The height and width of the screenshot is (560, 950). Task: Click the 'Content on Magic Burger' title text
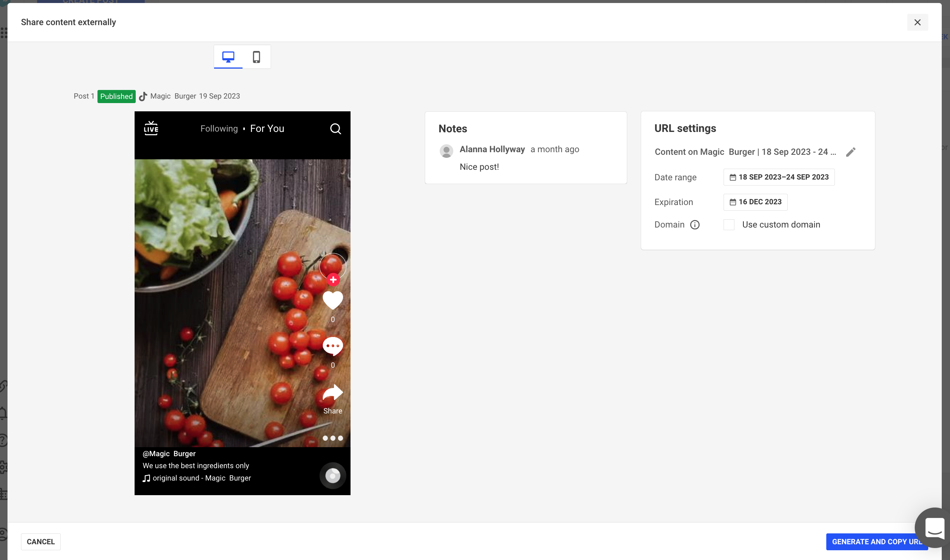tap(745, 152)
